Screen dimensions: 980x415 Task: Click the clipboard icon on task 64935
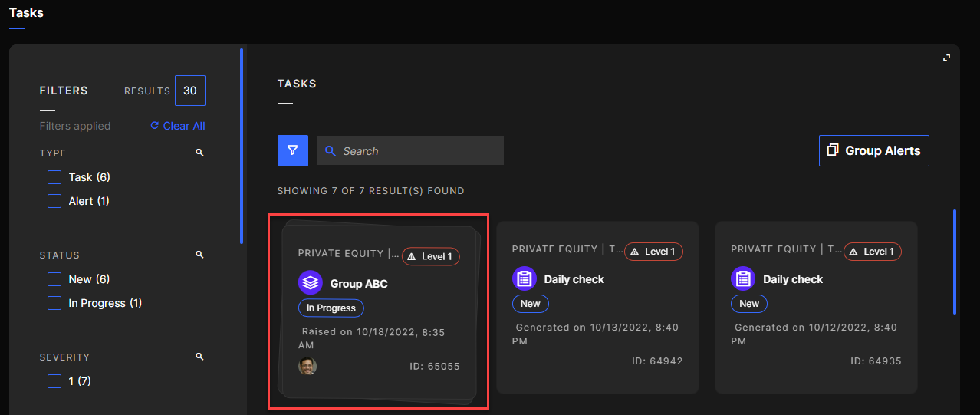(743, 279)
